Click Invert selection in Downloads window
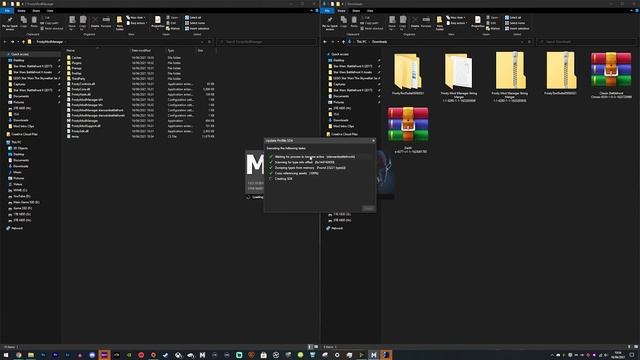This screenshot has width=640, height=360. (x=517, y=29)
